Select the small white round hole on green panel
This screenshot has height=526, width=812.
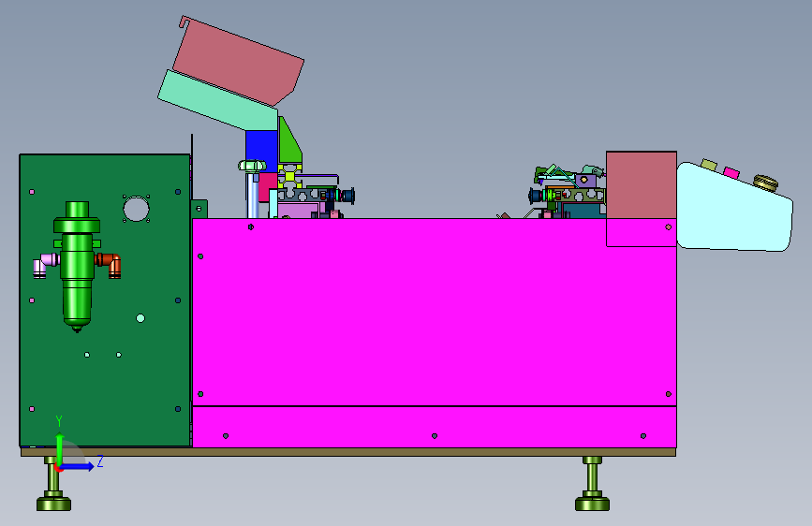[x=140, y=318]
